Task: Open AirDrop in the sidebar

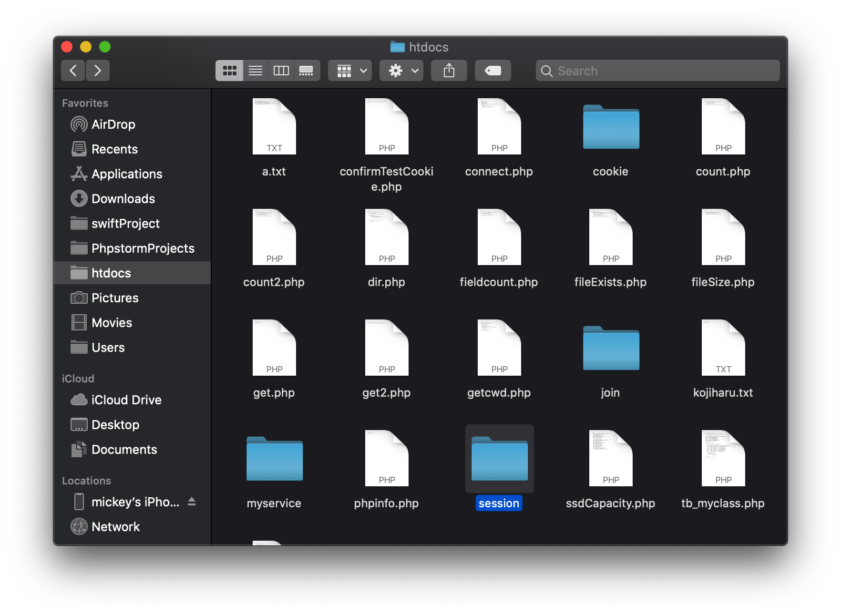Action: [x=132, y=124]
